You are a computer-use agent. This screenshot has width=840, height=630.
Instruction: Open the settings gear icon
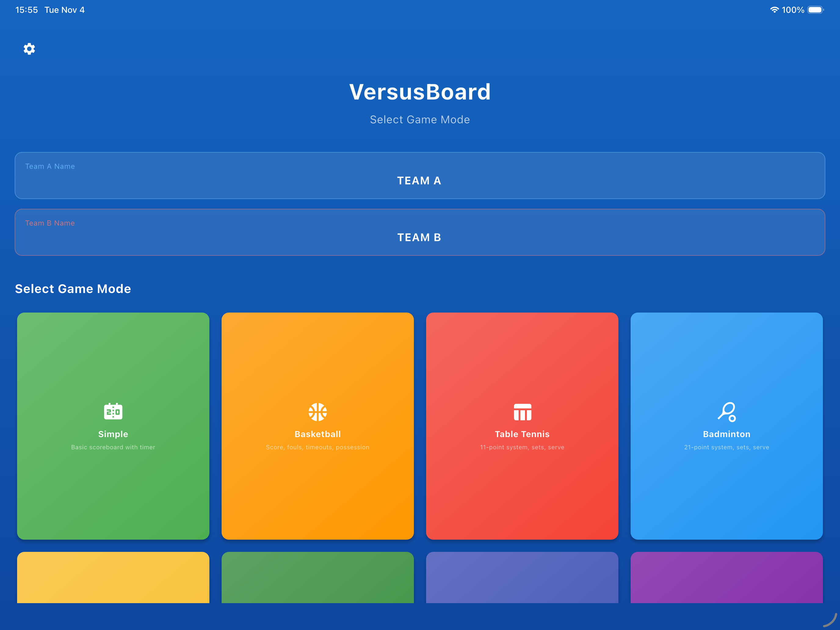(x=29, y=49)
